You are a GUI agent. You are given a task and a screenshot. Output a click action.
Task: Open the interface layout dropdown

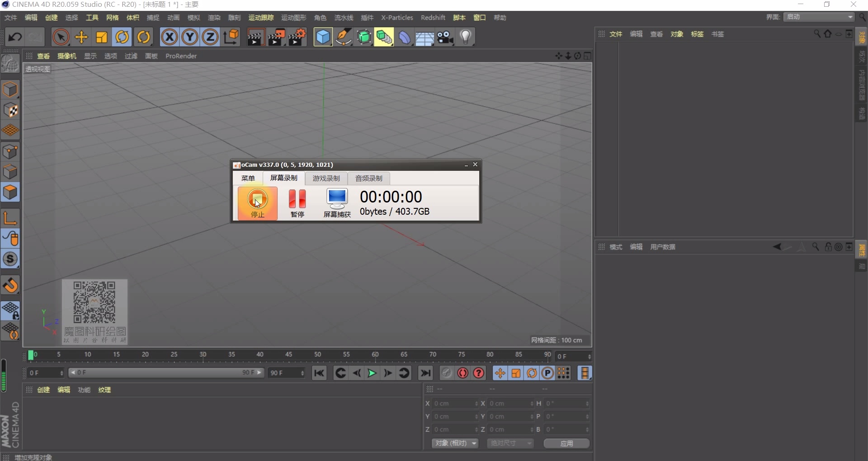point(819,17)
